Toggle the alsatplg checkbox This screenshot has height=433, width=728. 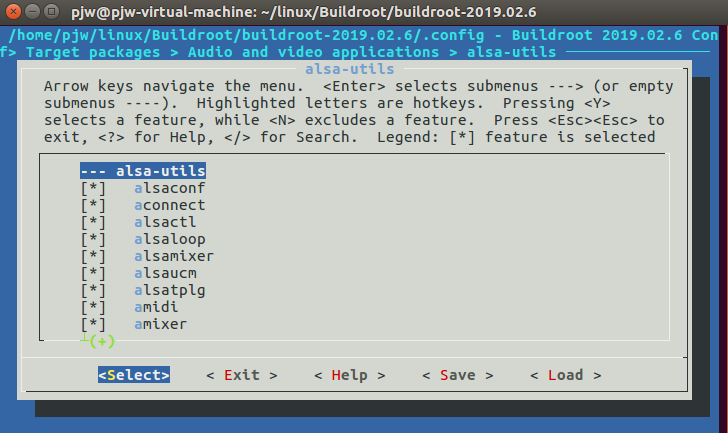(93, 291)
